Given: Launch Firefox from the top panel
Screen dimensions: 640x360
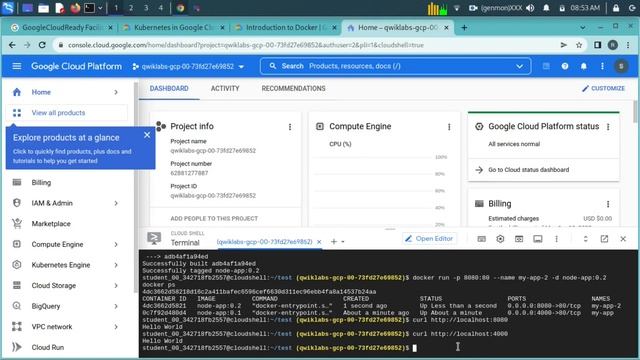Looking at the screenshot, I should coord(75,8).
